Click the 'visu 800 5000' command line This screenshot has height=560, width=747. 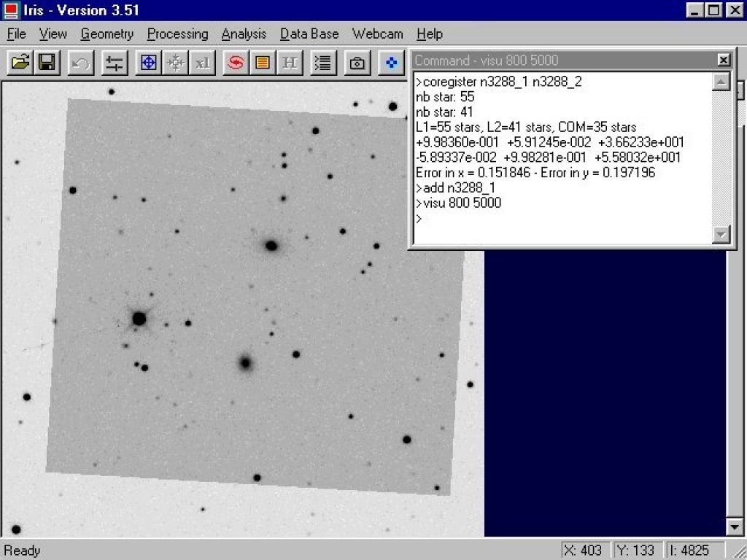(458, 203)
